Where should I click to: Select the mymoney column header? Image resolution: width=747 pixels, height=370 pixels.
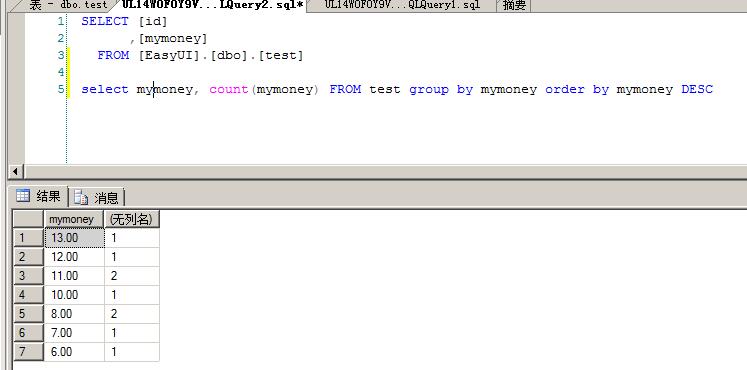(74, 219)
